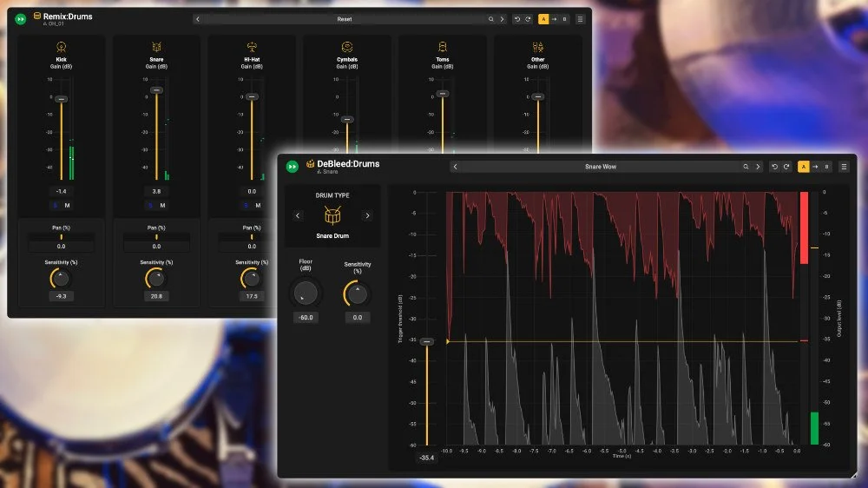Go to next preset in Remix:Drums
The height and width of the screenshot is (488, 868).
[x=502, y=19]
